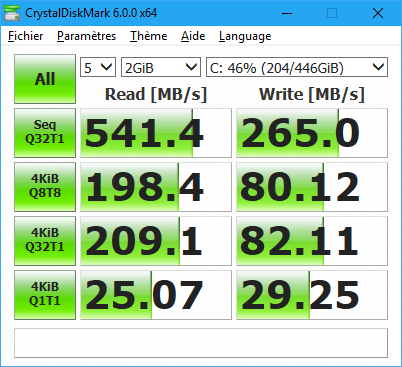Click the 4KiB Q8T8 read result 198.4
Screen dimensions: 402x367
coord(156,187)
